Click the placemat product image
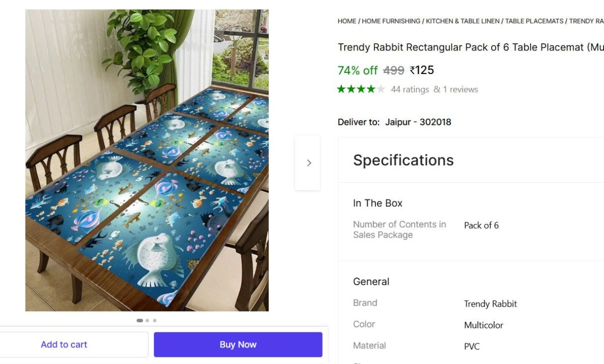The width and height of the screenshot is (604, 364). pos(147,160)
